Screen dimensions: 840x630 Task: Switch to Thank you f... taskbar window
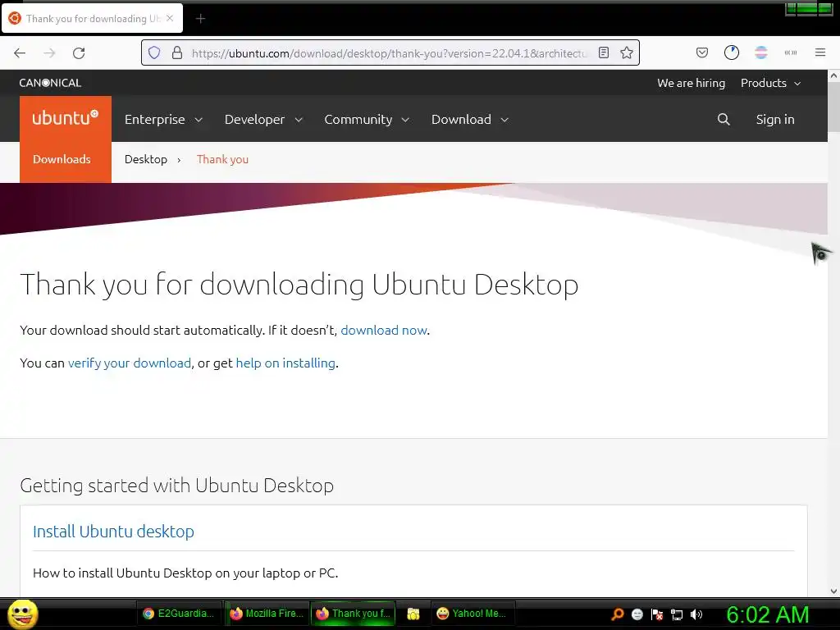(x=353, y=614)
